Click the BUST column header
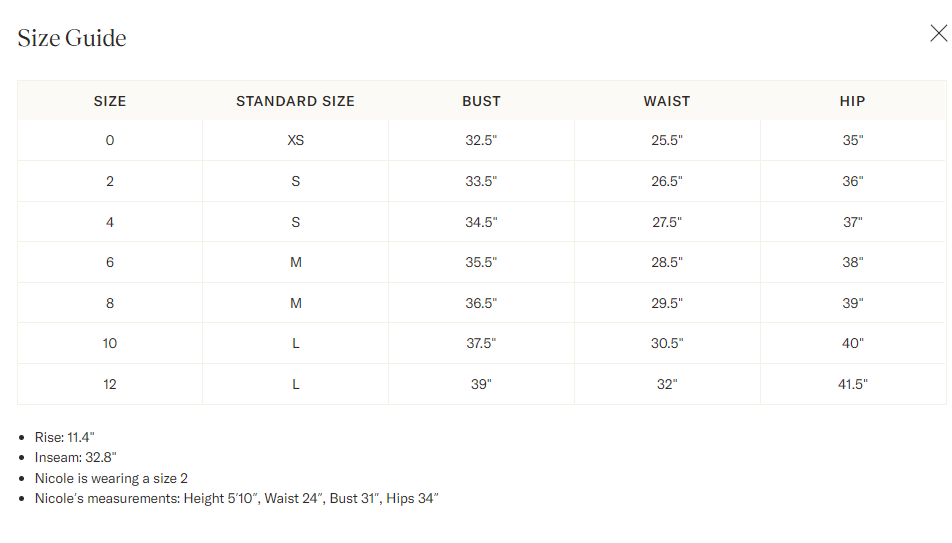This screenshot has height=543, width=952. [x=481, y=101]
